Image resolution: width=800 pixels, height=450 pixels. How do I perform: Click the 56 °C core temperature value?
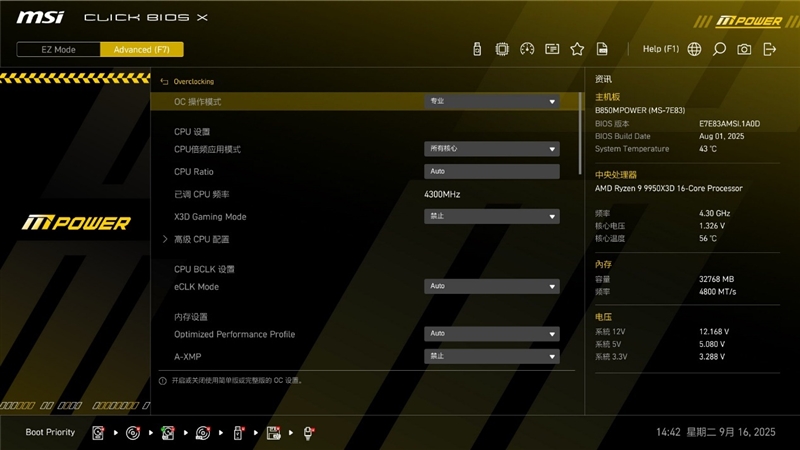point(708,238)
